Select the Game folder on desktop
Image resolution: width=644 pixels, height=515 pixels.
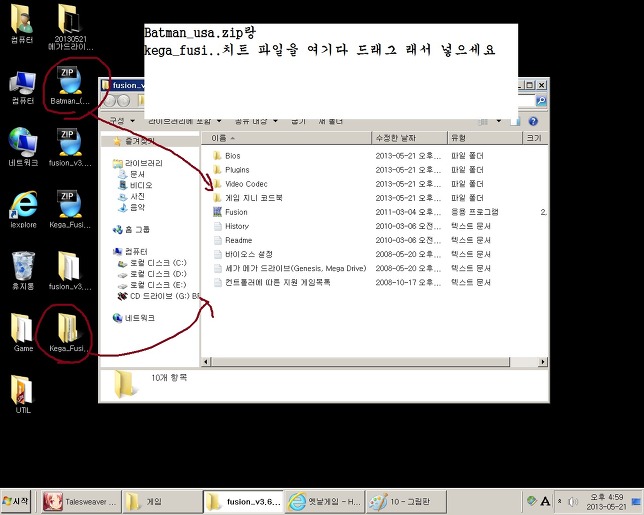(23, 333)
